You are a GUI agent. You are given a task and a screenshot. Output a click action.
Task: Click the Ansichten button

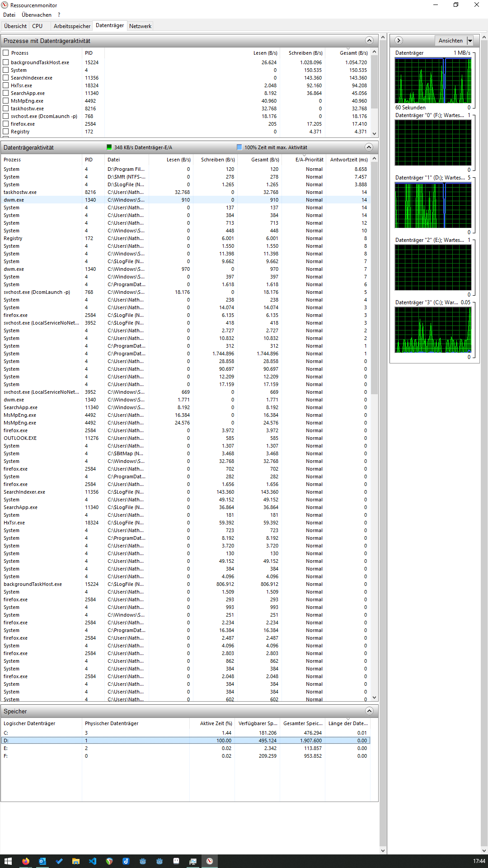coord(450,41)
